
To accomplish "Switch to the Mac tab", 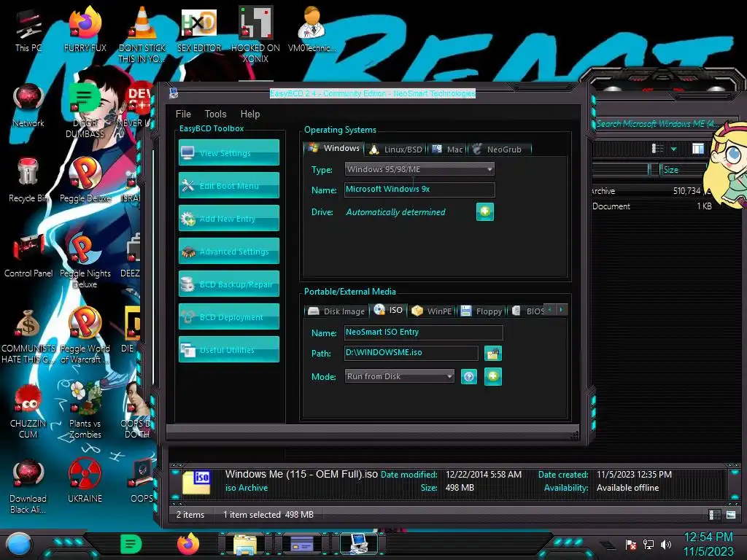I will (x=447, y=149).
